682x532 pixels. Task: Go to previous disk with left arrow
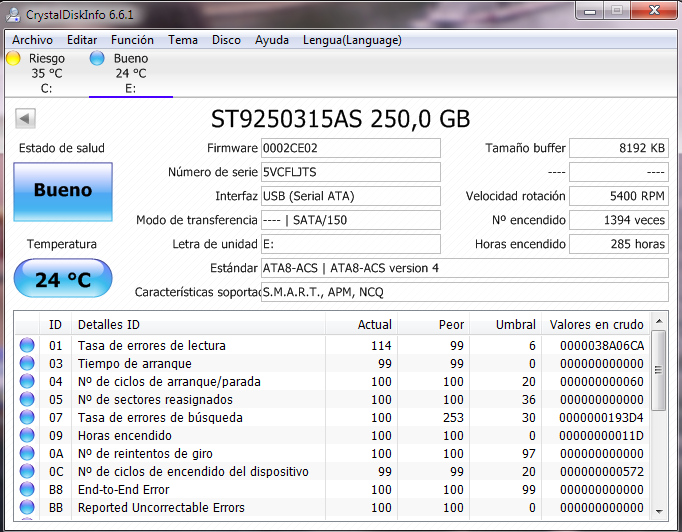(x=25, y=118)
